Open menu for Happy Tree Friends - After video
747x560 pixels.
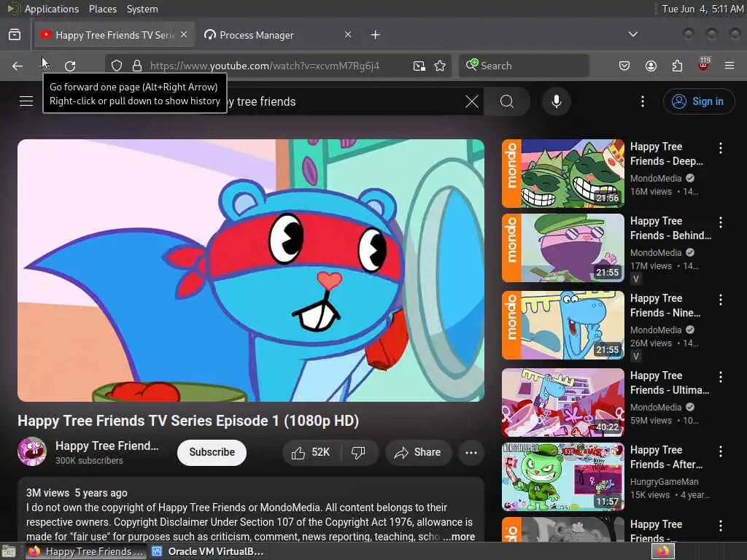(x=720, y=451)
